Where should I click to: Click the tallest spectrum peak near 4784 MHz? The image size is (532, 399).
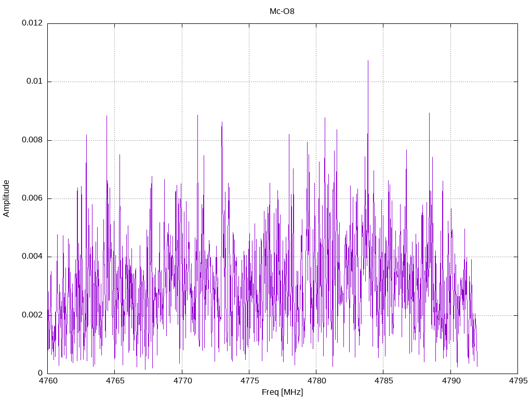[x=368, y=62]
